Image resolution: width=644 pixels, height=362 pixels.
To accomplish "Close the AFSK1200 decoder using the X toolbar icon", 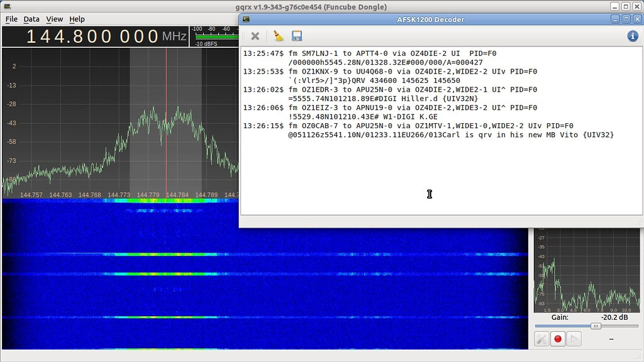I will point(255,36).
